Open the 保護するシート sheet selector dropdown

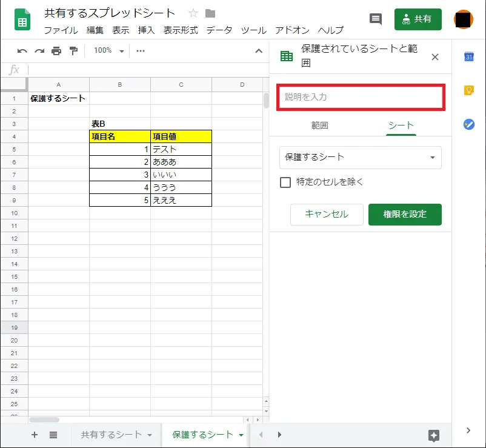click(x=361, y=158)
